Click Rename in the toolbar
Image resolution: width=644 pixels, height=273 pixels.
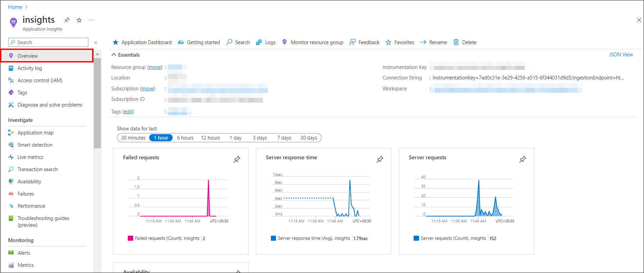point(433,42)
